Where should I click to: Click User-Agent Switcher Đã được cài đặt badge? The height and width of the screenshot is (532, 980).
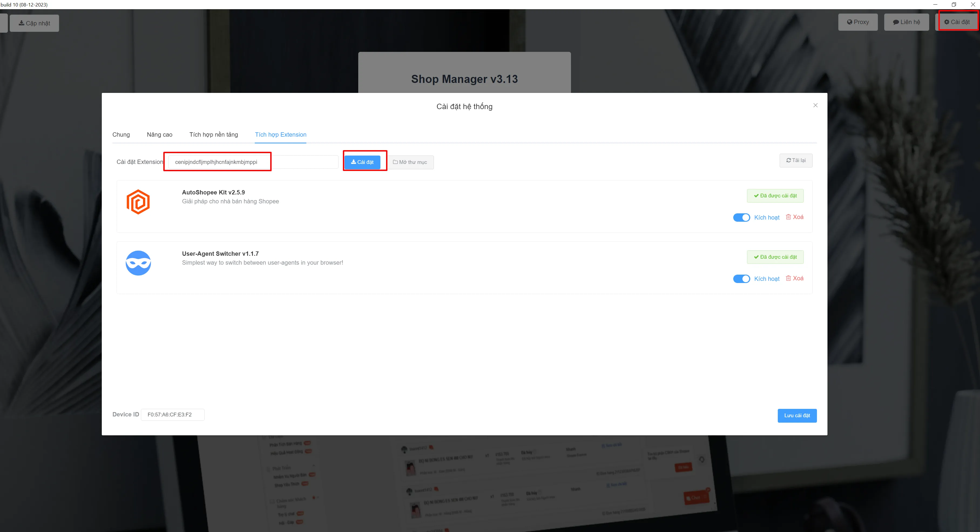pyautogui.click(x=775, y=257)
